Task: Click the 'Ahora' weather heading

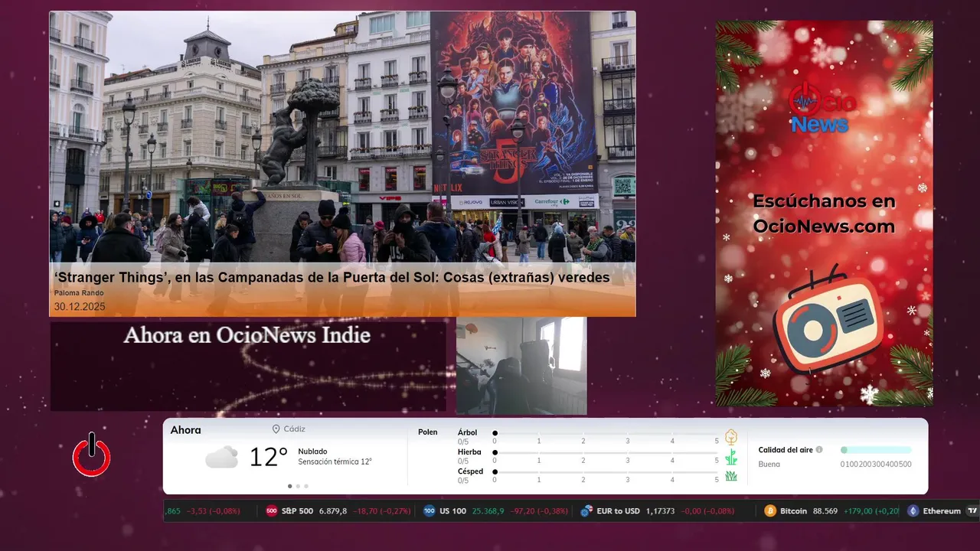Action: (x=186, y=430)
